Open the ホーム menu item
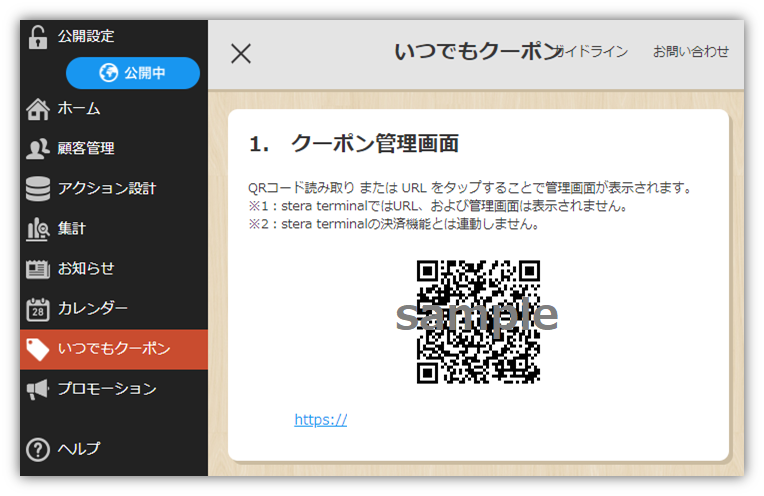Viewport: 764px width, 496px height. [114, 109]
